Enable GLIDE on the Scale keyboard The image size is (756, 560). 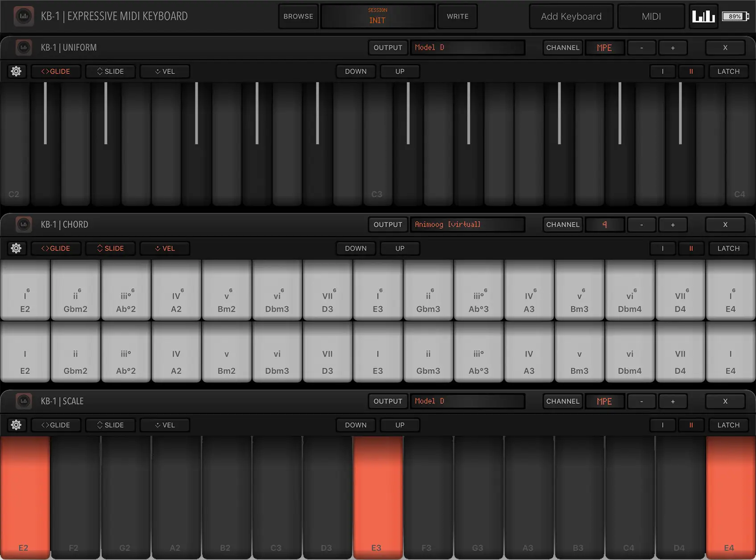[56, 425]
